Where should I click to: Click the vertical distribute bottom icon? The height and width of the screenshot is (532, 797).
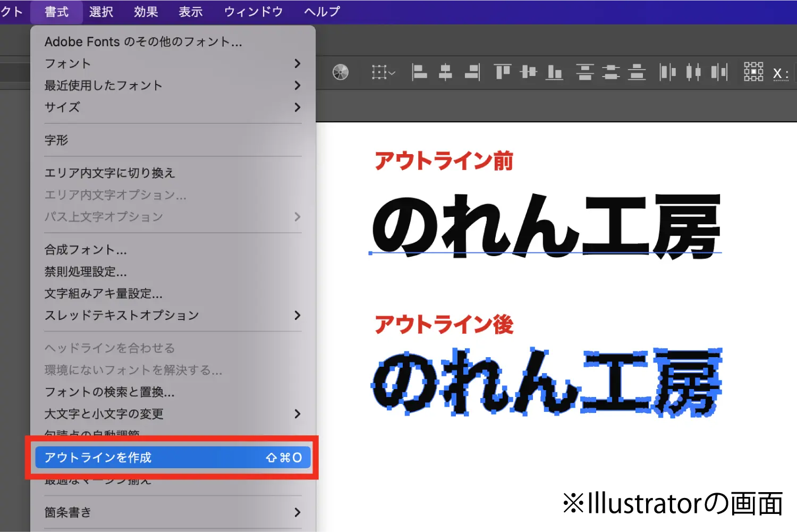[x=637, y=72]
